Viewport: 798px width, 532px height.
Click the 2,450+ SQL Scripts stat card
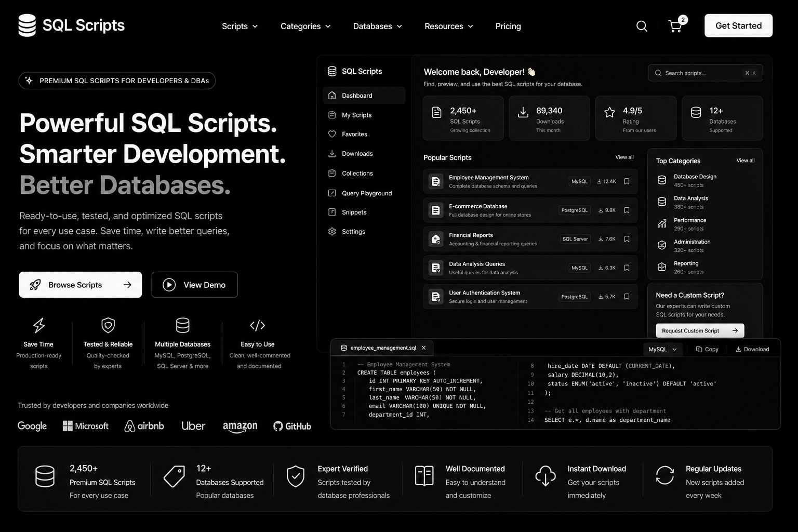click(x=463, y=118)
